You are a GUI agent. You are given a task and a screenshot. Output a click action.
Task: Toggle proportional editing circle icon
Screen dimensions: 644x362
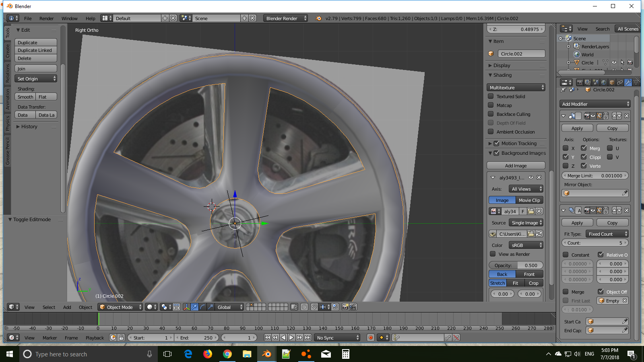click(x=304, y=307)
